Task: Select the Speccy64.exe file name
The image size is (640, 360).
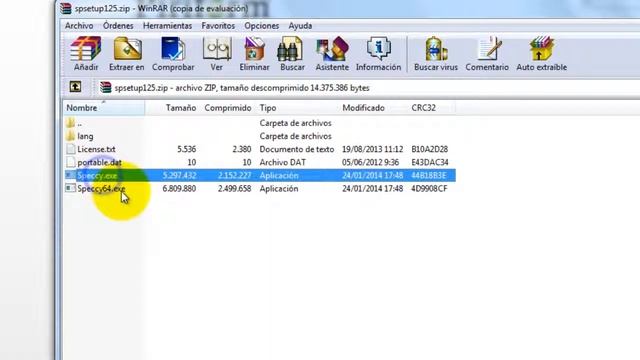Action: [x=101, y=189]
